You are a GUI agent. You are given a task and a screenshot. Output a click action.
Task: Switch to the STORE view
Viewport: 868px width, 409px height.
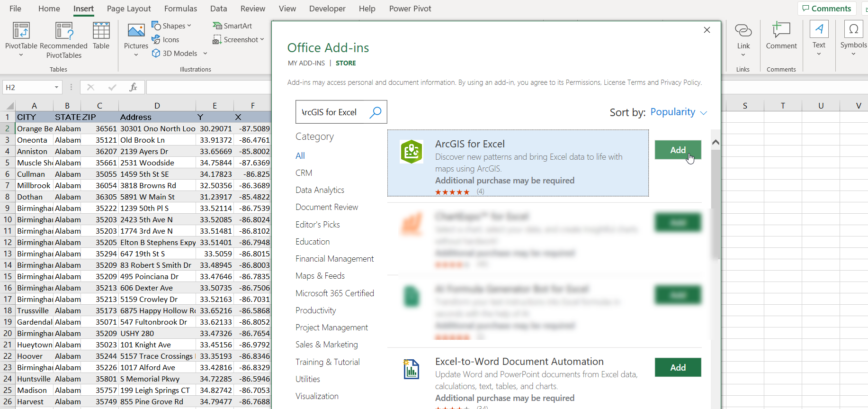coord(346,63)
